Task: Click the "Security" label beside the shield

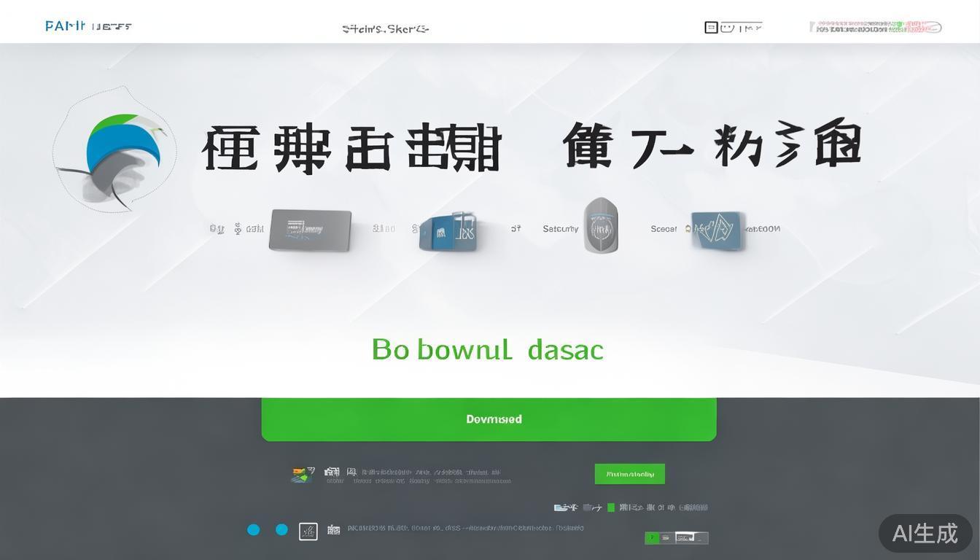Action: pyautogui.click(x=560, y=229)
